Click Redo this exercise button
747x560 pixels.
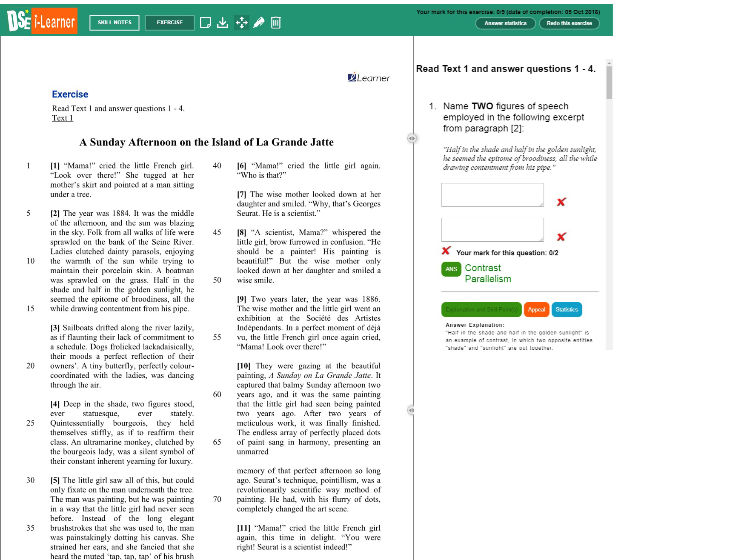click(569, 23)
